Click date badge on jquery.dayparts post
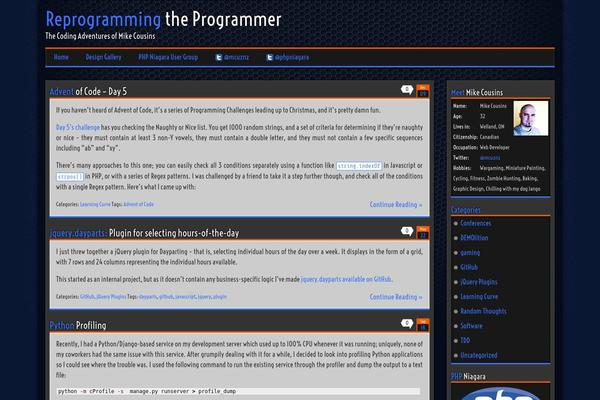Screen dimensions: 600x400 [423, 232]
